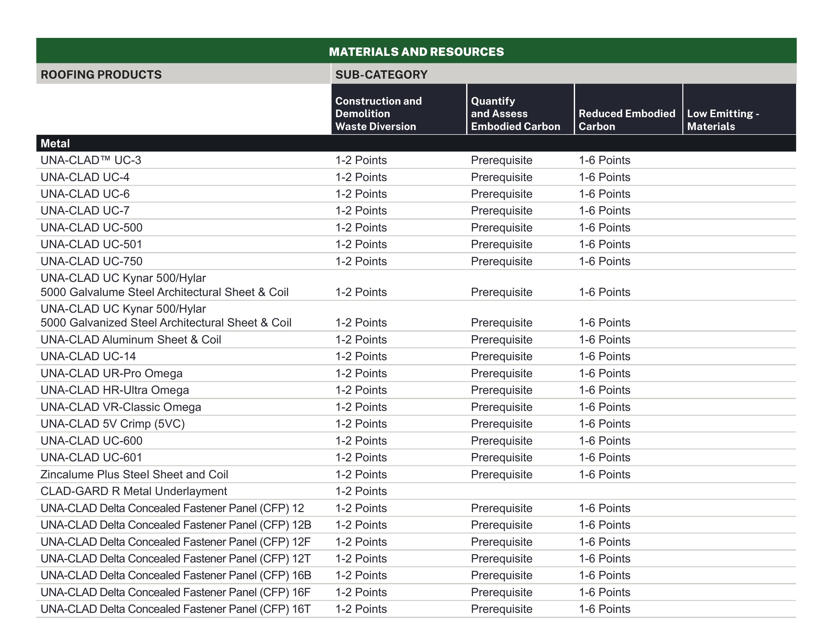The height and width of the screenshot is (644, 834).
Task: Click Prerequisite in the UC-500 row
Action: click(501, 228)
